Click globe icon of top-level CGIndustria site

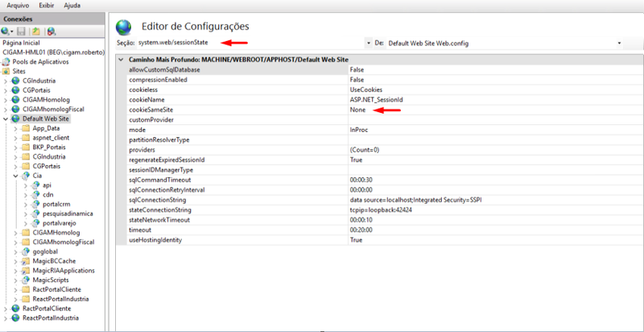coord(15,81)
